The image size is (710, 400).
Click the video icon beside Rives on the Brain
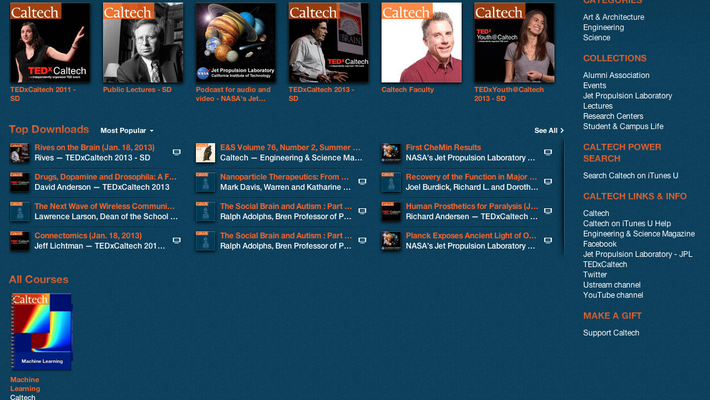(177, 152)
